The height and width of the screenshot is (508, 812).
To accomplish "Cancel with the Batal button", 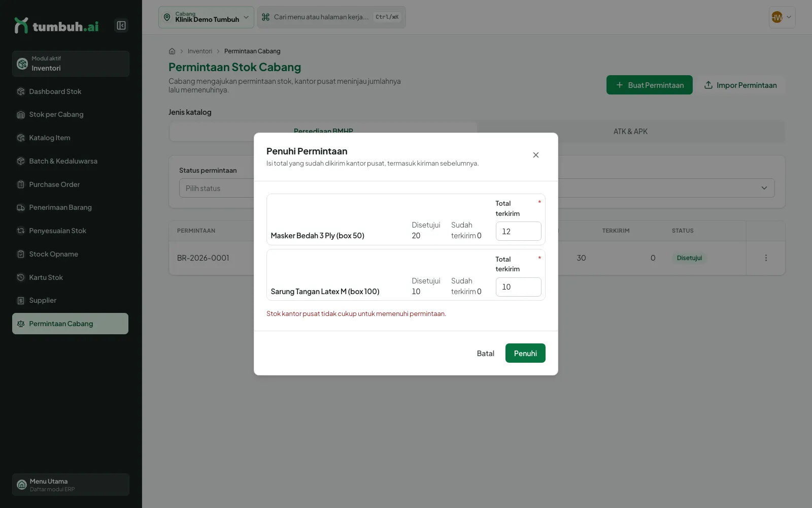I will 485,353.
